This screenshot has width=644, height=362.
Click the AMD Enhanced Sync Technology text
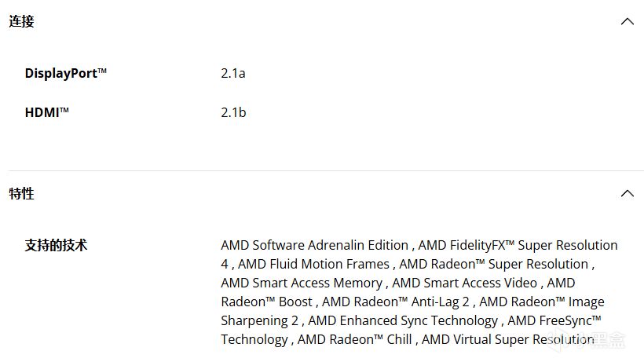coord(403,320)
